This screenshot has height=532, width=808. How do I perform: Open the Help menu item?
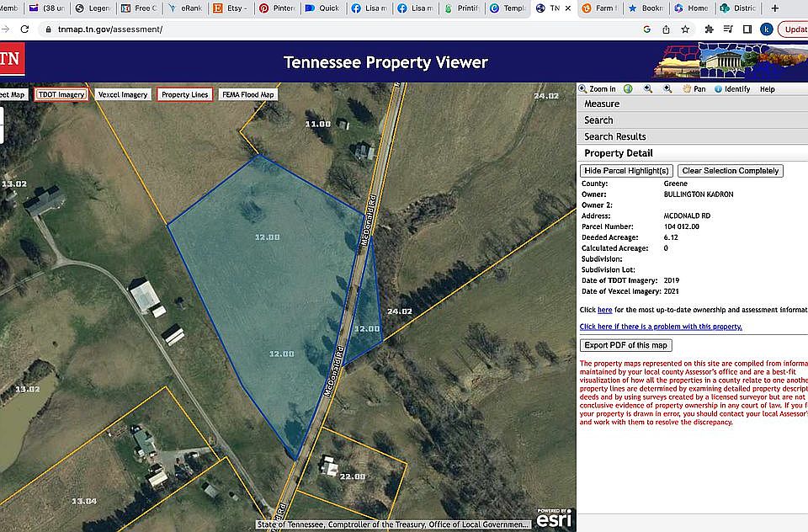click(x=767, y=89)
